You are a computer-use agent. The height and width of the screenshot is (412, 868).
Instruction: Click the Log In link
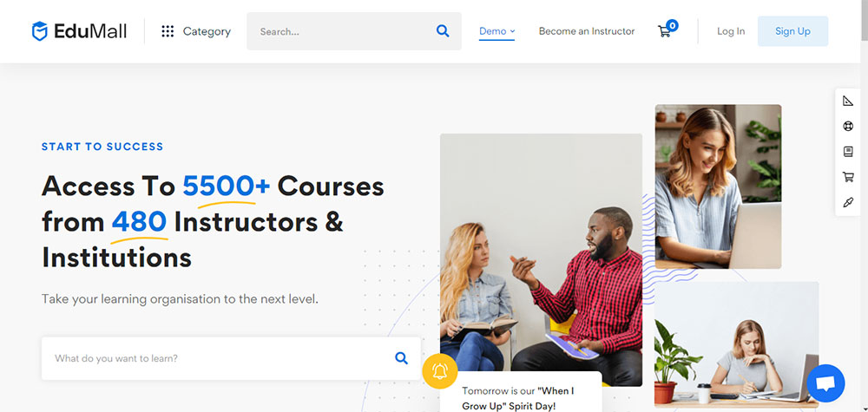(x=731, y=31)
